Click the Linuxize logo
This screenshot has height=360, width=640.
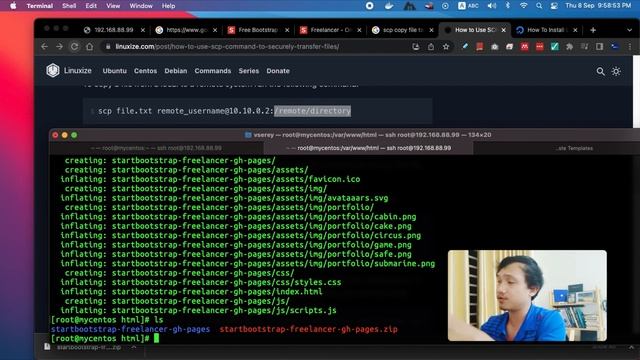(69, 71)
